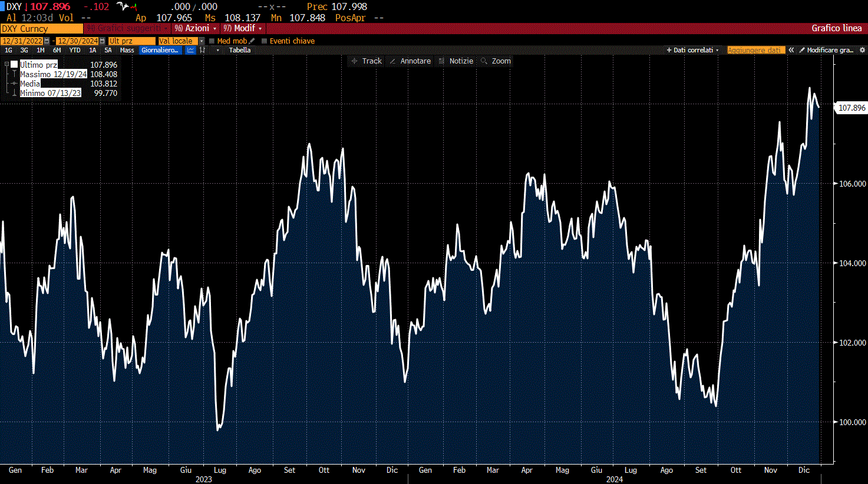
Task: Expand the chart type dropdown arrow
Action: [217, 50]
